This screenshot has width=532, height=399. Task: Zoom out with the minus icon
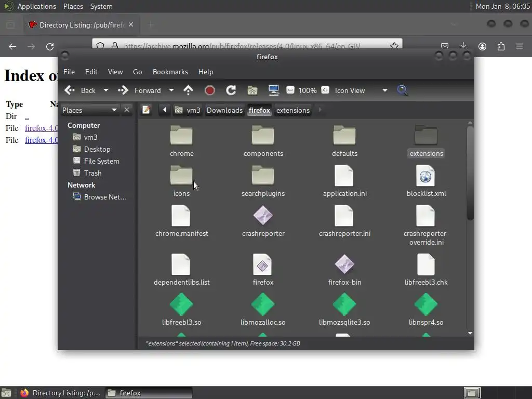(290, 90)
